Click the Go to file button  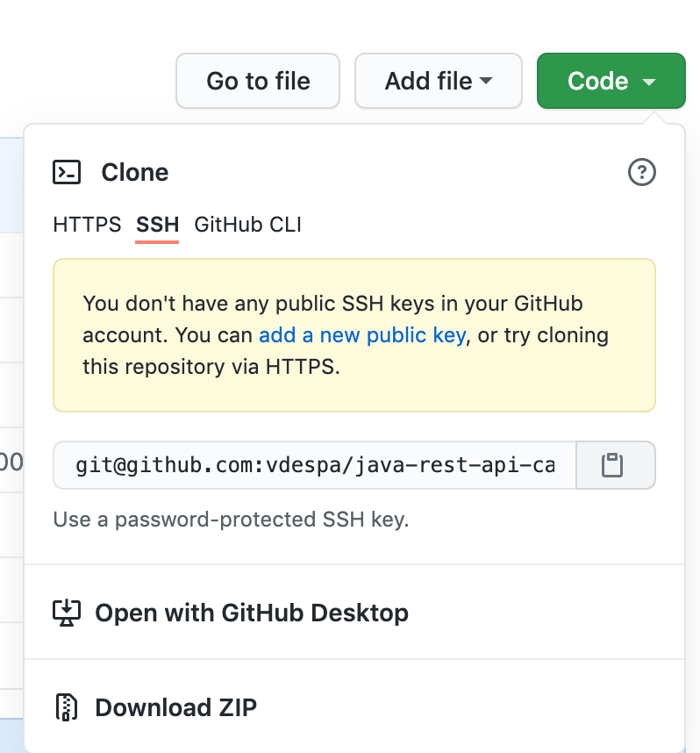coord(258,81)
